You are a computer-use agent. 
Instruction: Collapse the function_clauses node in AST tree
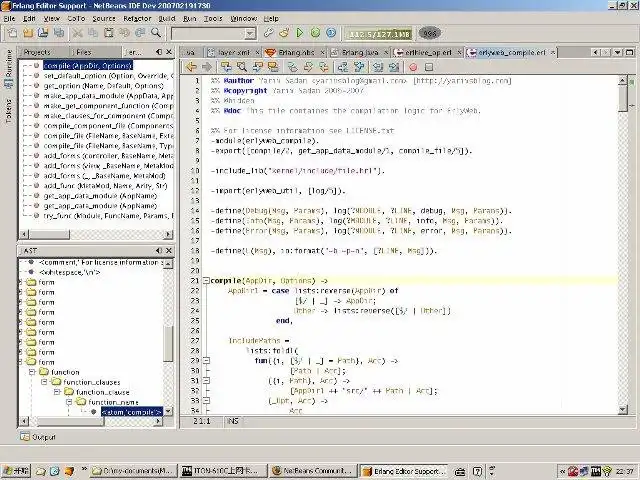click(x=44, y=382)
